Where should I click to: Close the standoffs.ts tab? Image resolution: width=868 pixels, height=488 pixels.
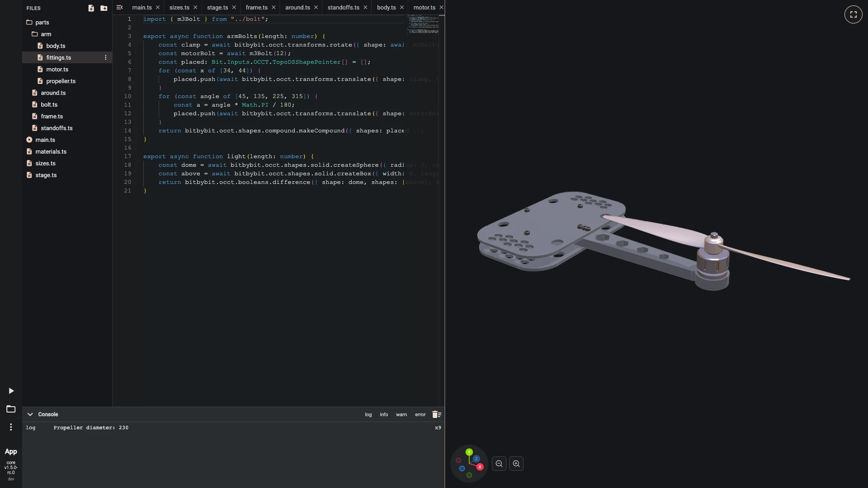(365, 7)
